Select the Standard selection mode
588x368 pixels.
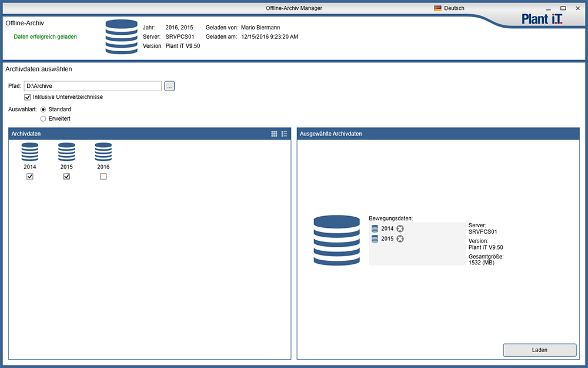43,110
